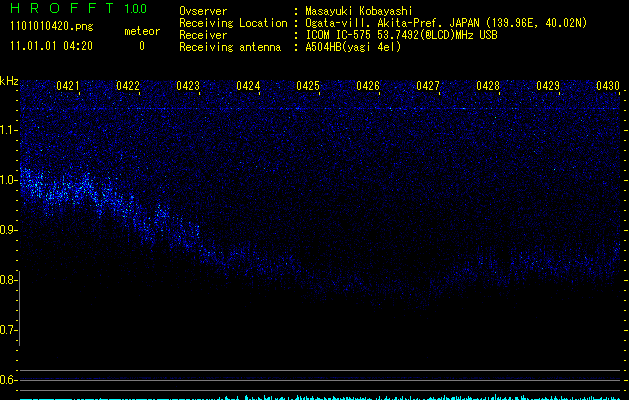Viewport: 629px width, 400px height.
Task: Click the 0426 time marker
Action: point(368,86)
